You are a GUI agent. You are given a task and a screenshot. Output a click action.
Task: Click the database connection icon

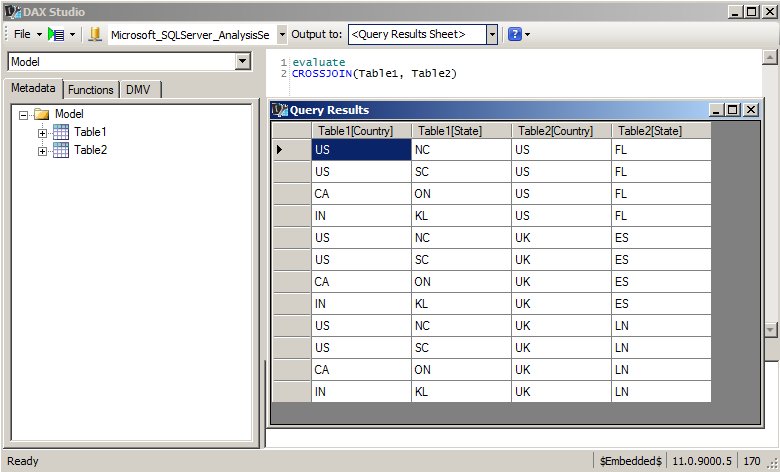pyautogui.click(x=95, y=34)
